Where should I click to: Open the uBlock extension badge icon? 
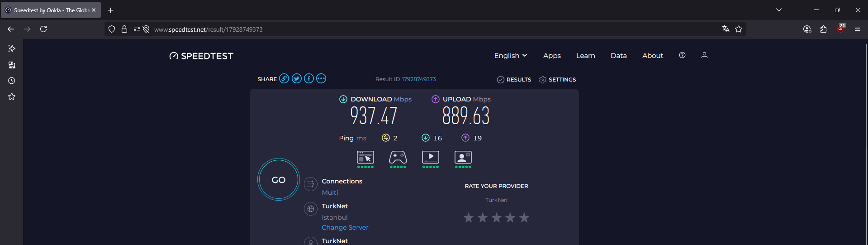(x=841, y=28)
